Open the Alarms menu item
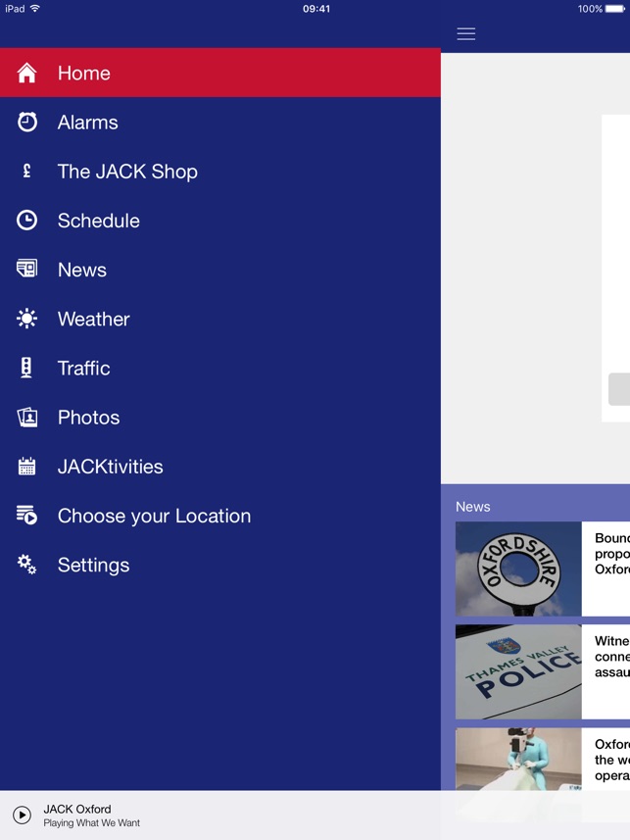 click(x=220, y=123)
